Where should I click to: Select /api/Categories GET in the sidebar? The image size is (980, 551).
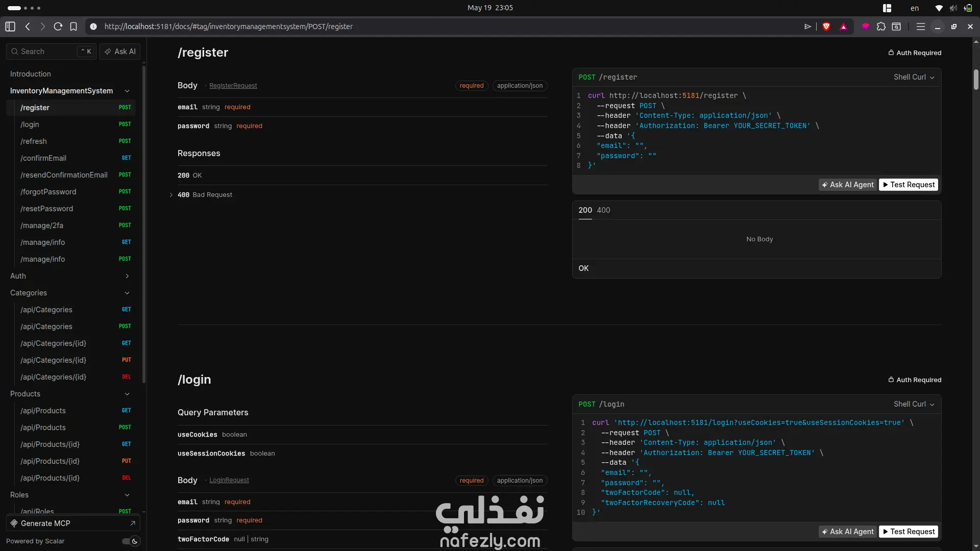(x=71, y=310)
